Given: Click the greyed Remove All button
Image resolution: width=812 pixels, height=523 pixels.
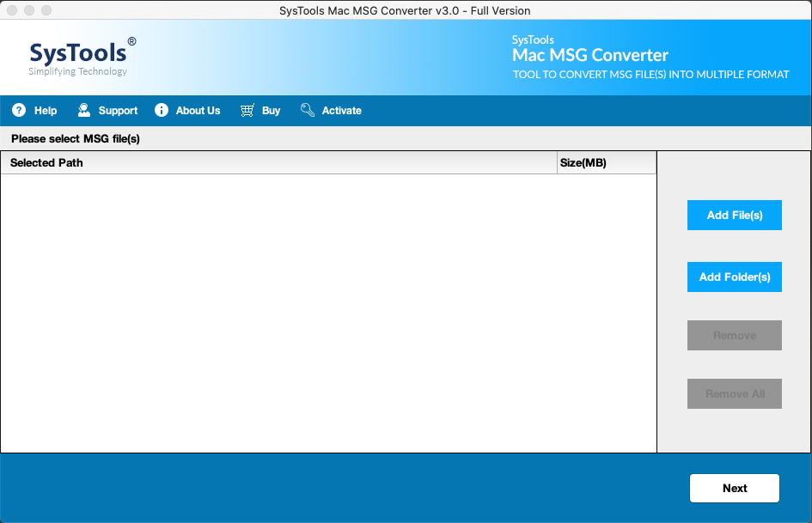Looking at the screenshot, I should coord(735,393).
